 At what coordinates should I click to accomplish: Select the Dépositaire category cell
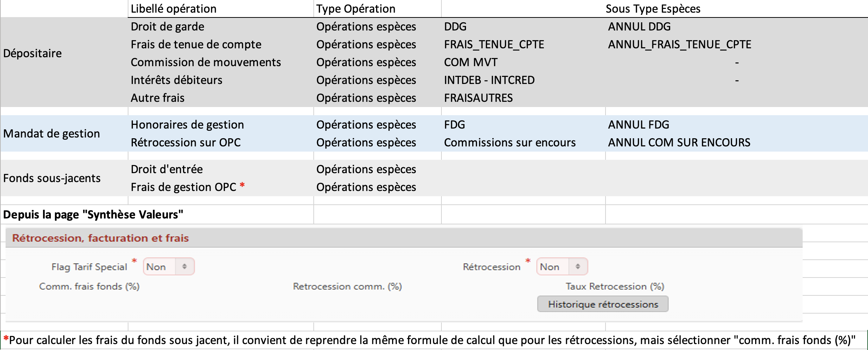[33, 54]
